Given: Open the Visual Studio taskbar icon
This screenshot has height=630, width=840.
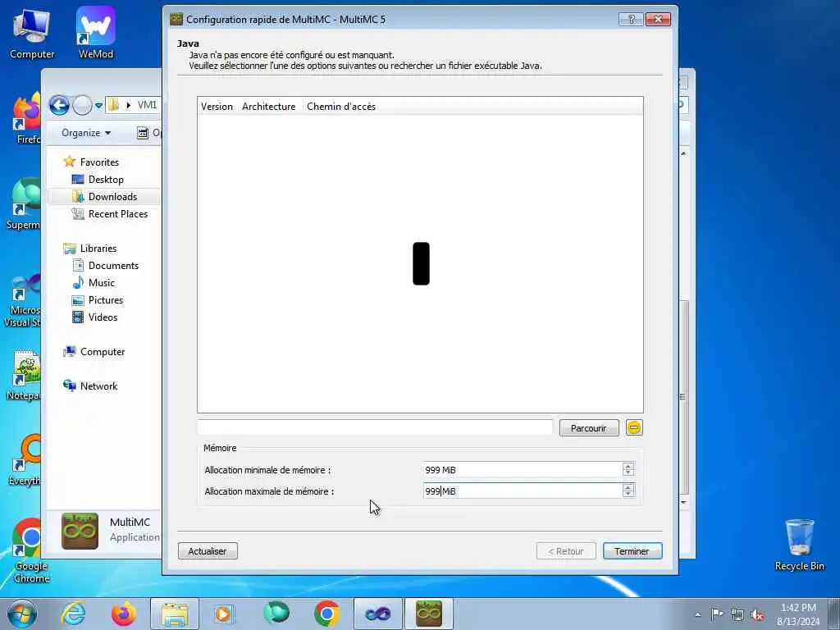Looking at the screenshot, I should (377, 614).
